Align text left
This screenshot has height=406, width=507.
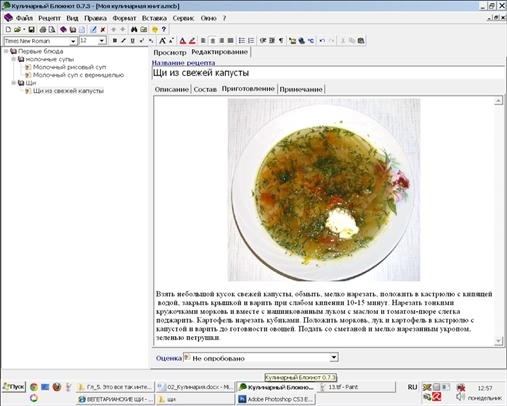(203, 41)
